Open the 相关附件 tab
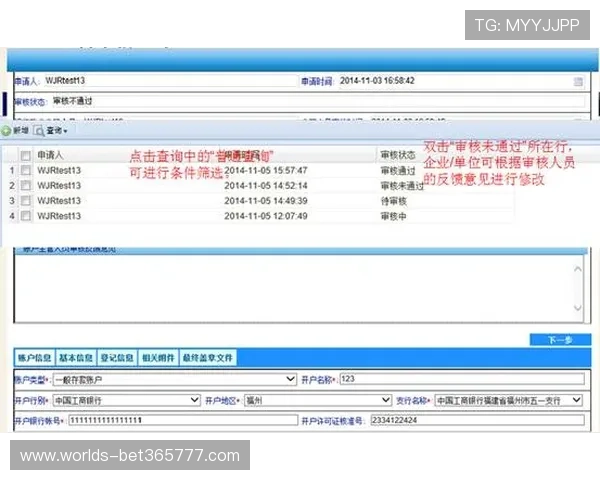Viewport: 600px width, 480px height. click(x=158, y=358)
